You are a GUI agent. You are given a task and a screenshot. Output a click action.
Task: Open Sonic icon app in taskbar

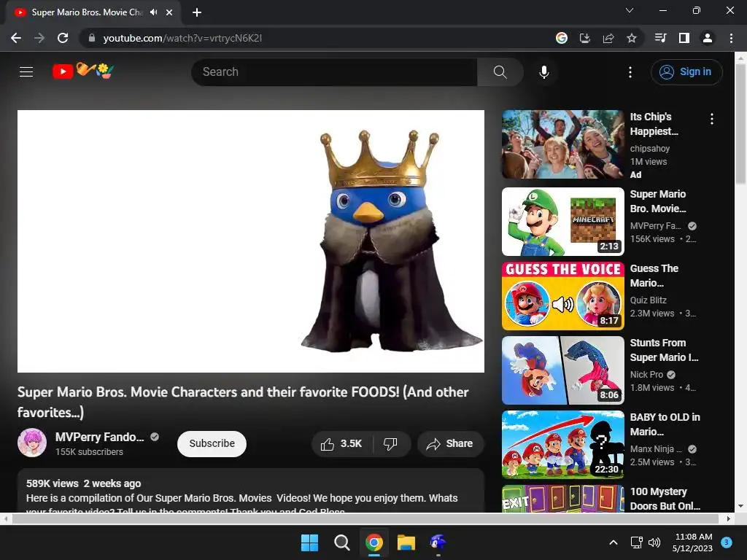point(438,542)
